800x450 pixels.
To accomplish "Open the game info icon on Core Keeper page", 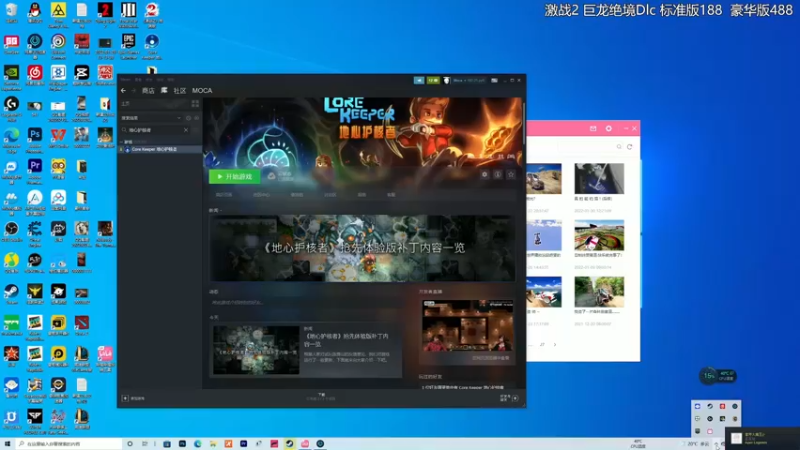I will (498, 174).
